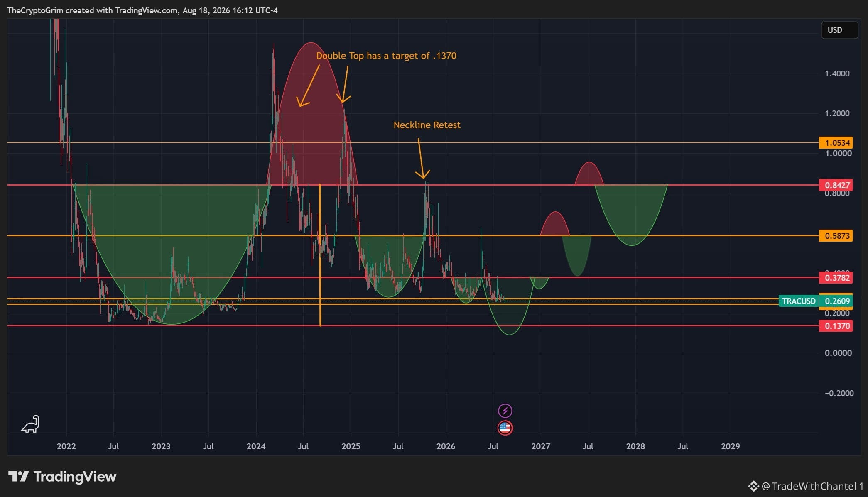This screenshot has height=497, width=868.
Task: Select 2027 on the time axis
Action: [x=541, y=446]
